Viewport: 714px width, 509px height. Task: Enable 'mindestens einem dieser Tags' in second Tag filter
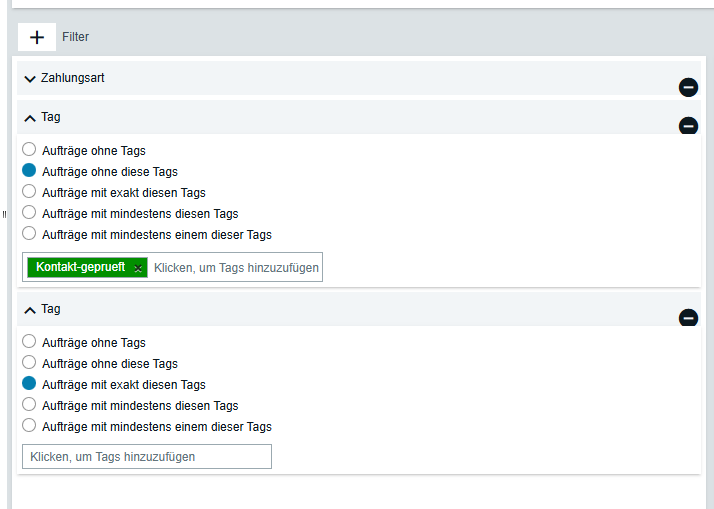coord(29,426)
